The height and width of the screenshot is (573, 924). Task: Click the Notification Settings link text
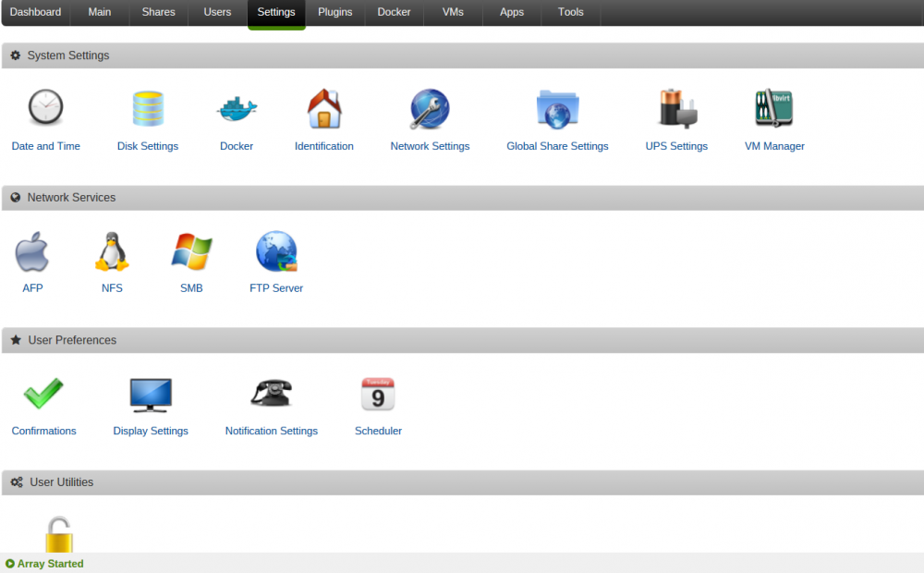pyautogui.click(x=272, y=431)
